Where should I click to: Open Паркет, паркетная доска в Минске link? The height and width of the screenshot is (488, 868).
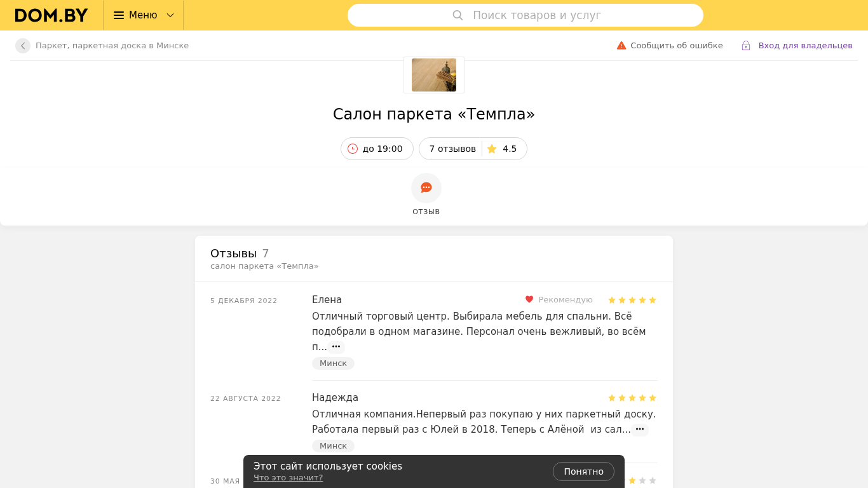tap(112, 46)
